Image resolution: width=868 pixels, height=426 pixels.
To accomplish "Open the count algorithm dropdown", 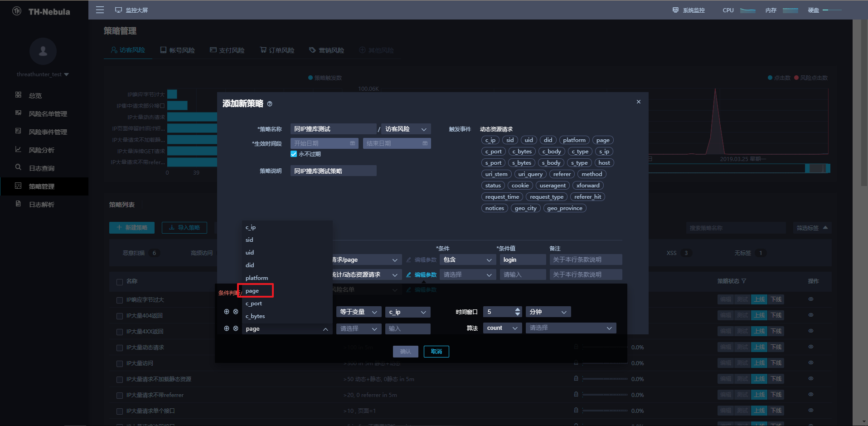I will 503,328.
